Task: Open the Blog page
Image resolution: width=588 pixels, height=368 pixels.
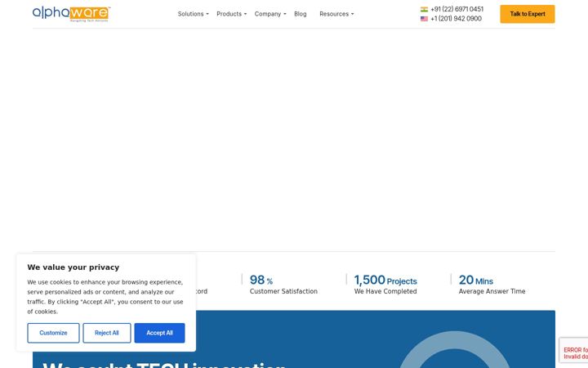Action: 300,14
